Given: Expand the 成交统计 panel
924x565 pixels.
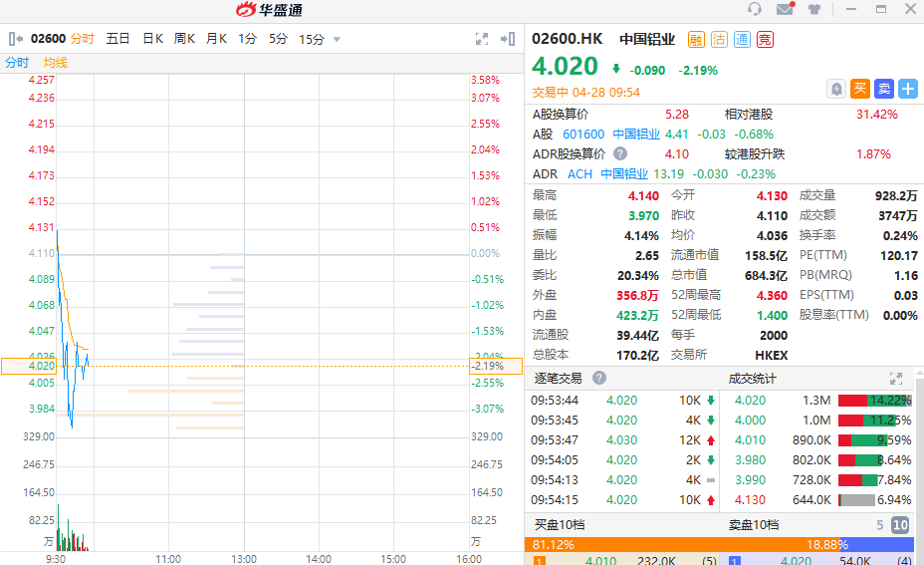Looking at the screenshot, I should 896,379.
